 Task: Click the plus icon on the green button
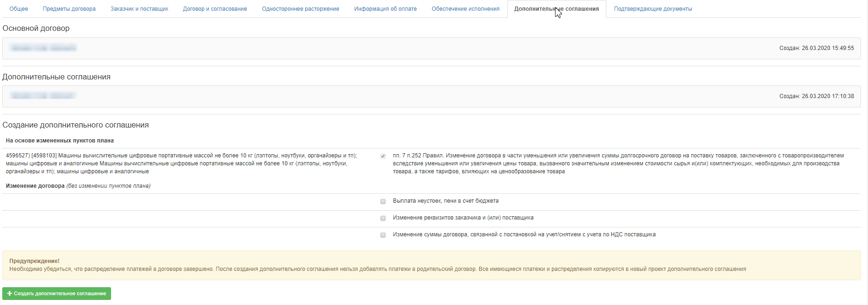pyautogui.click(x=9, y=293)
